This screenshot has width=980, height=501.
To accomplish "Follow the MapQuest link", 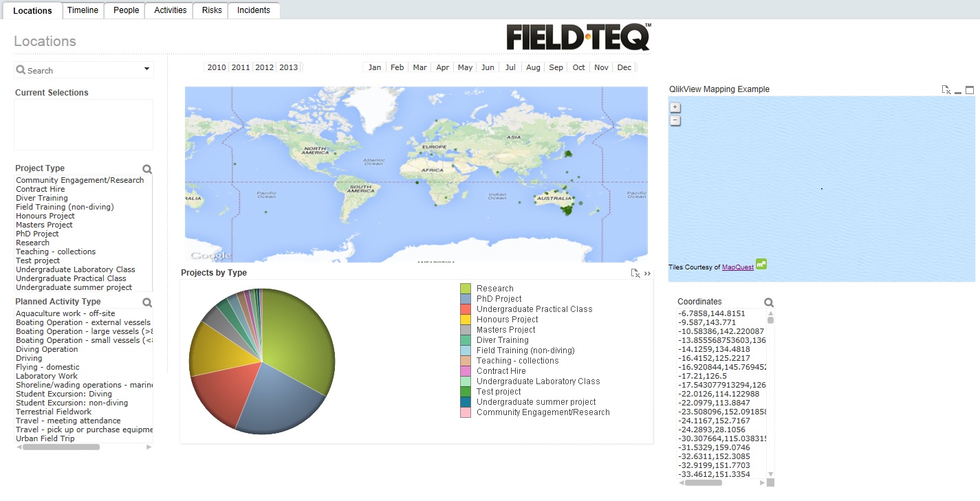I will tap(738, 267).
